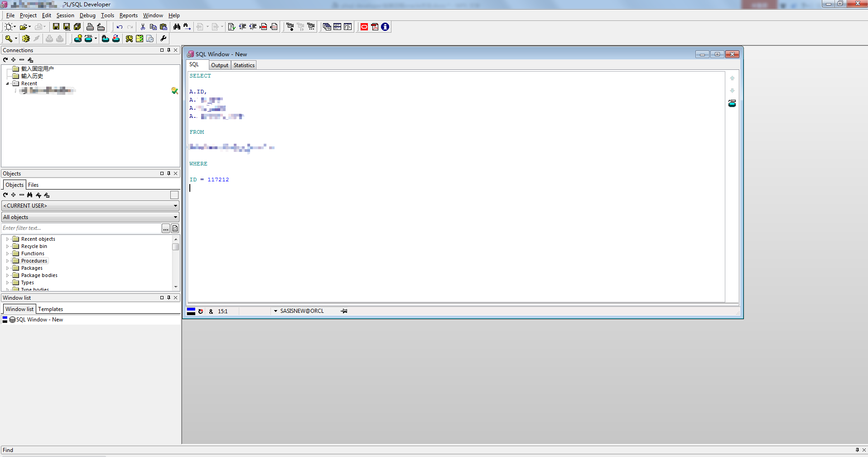Viewport: 868px width, 457px height.
Task: Click the pin icon in SQL status bar
Action: [344, 311]
